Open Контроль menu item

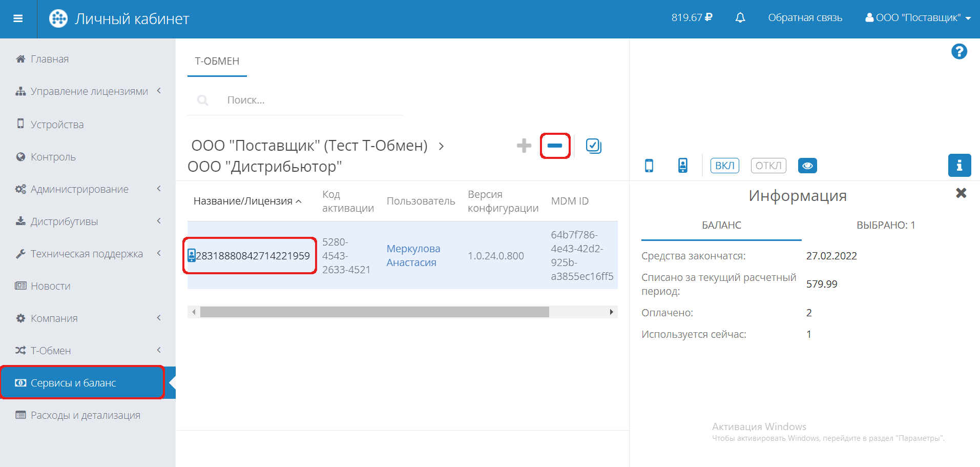click(53, 157)
